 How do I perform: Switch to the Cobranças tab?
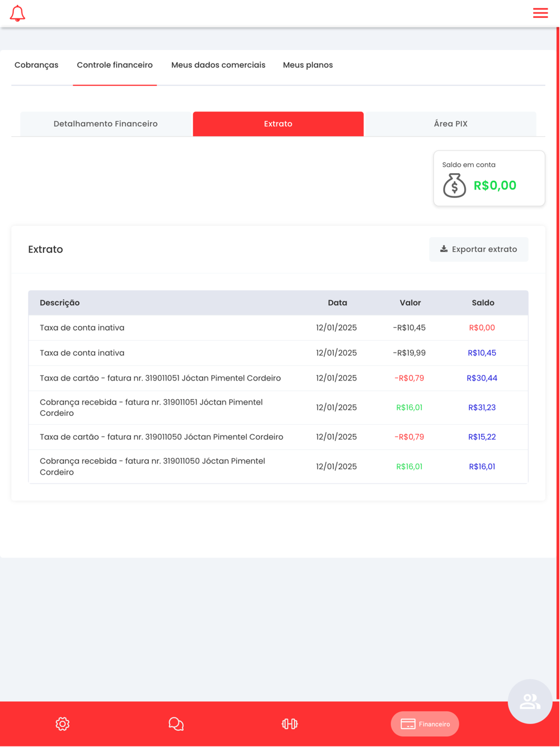click(x=36, y=65)
